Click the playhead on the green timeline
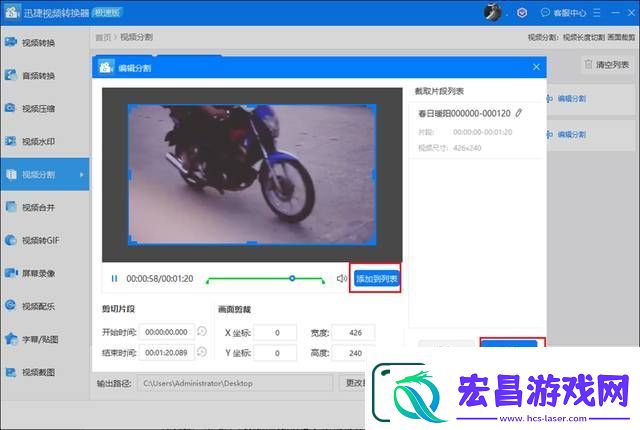Image resolution: width=640 pixels, height=430 pixels. [x=292, y=278]
